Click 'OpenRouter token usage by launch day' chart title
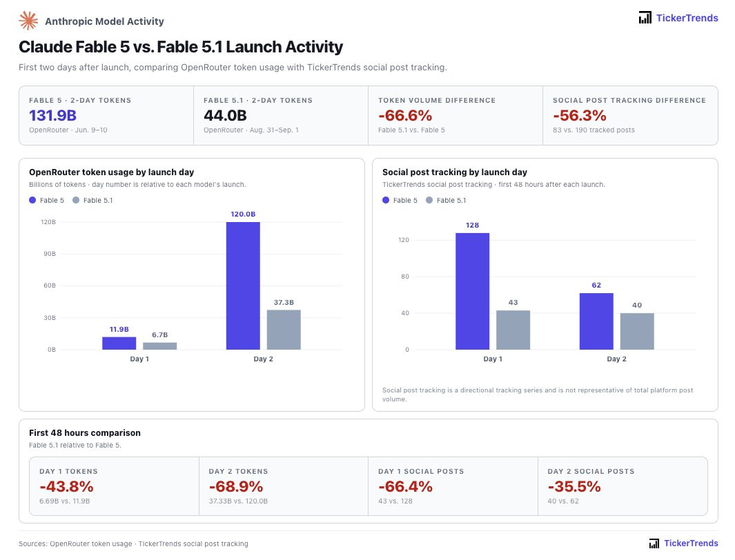The image size is (735, 560). click(112, 172)
